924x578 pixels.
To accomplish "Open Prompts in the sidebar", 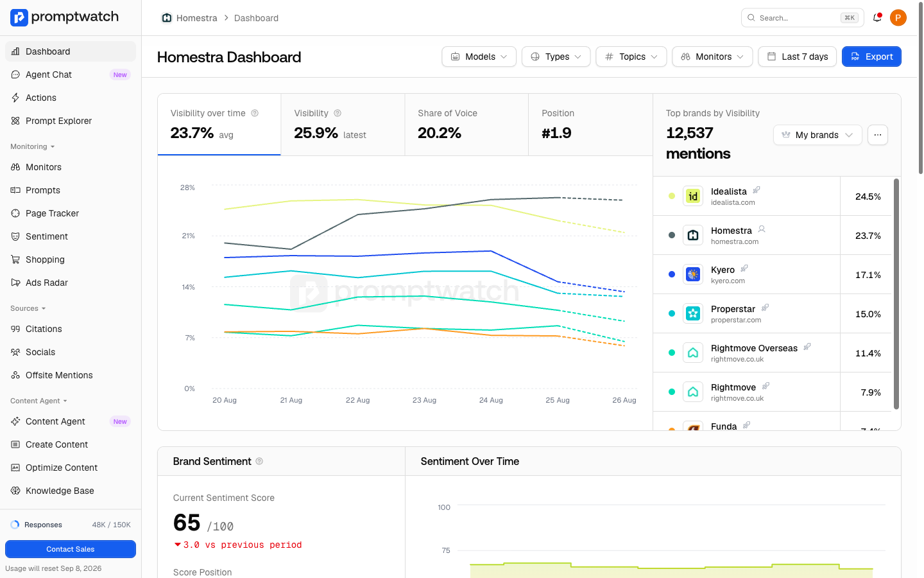I will click(x=71, y=190).
